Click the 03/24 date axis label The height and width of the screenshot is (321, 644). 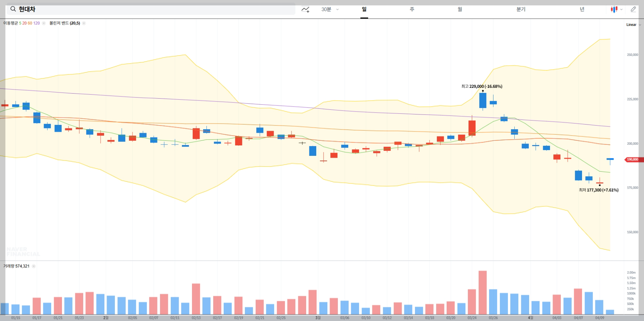pos(472,318)
